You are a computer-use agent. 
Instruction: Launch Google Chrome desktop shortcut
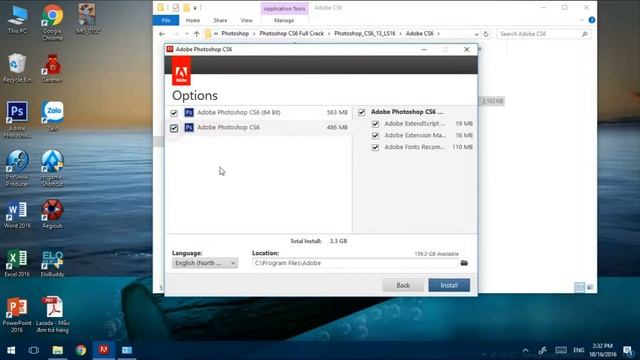(x=52, y=22)
